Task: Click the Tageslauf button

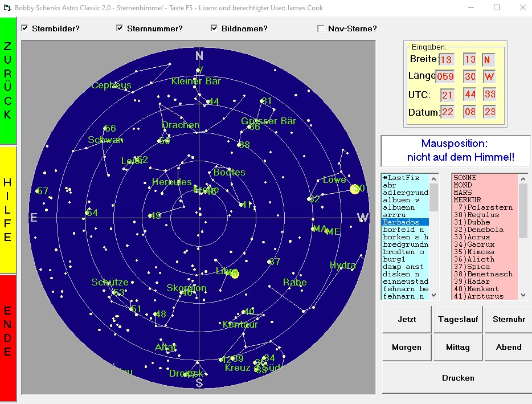Action: (x=458, y=320)
